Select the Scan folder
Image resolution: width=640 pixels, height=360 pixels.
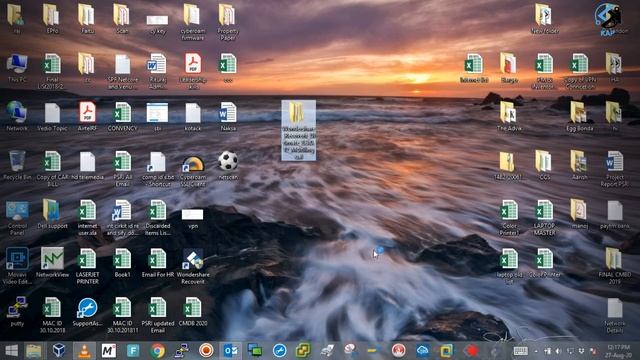(x=122, y=19)
